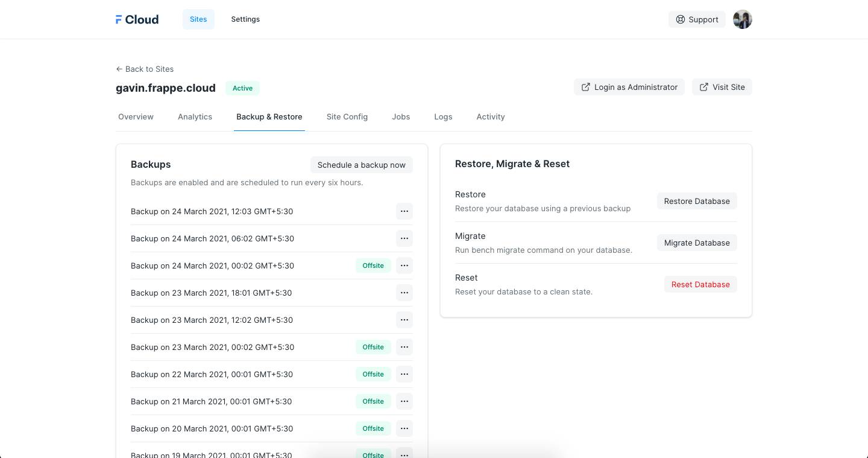
Task: Open options for 24 March 12:03 backup
Action: tap(404, 211)
